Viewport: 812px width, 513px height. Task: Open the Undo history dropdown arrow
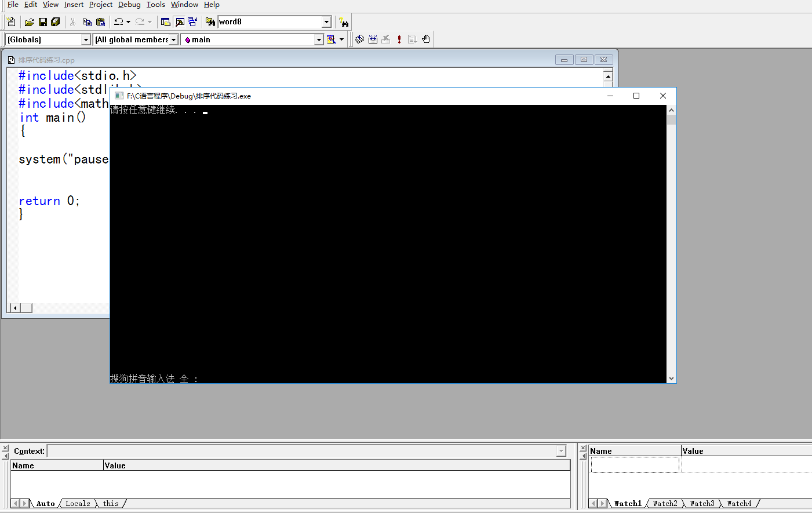pos(128,22)
